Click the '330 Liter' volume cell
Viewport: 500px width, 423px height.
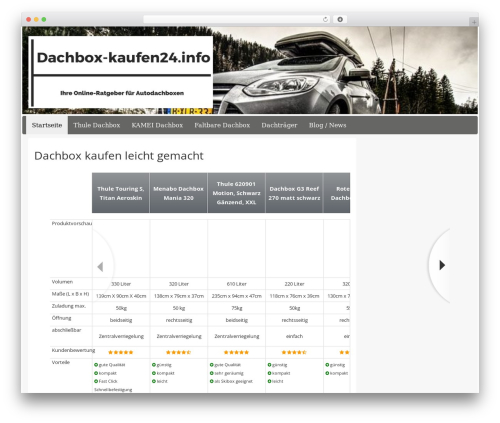[121, 284]
